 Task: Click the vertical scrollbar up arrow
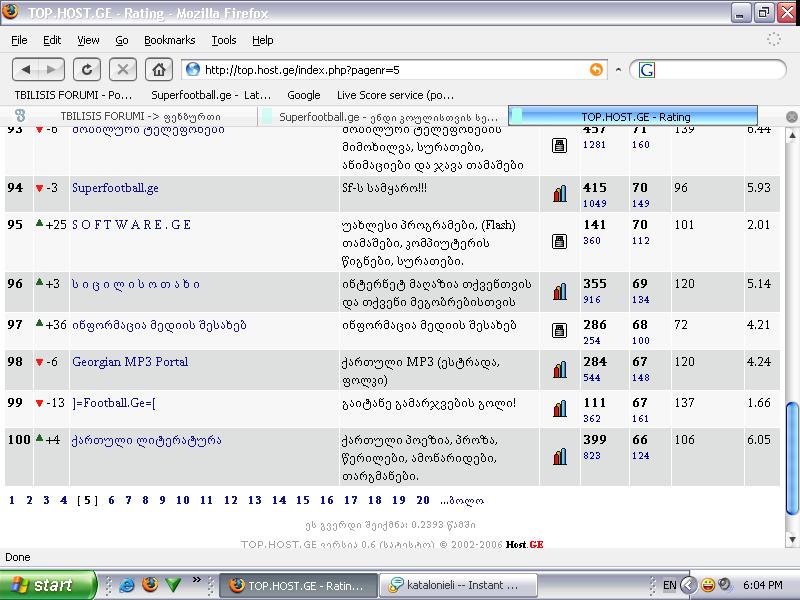coord(792,135)
